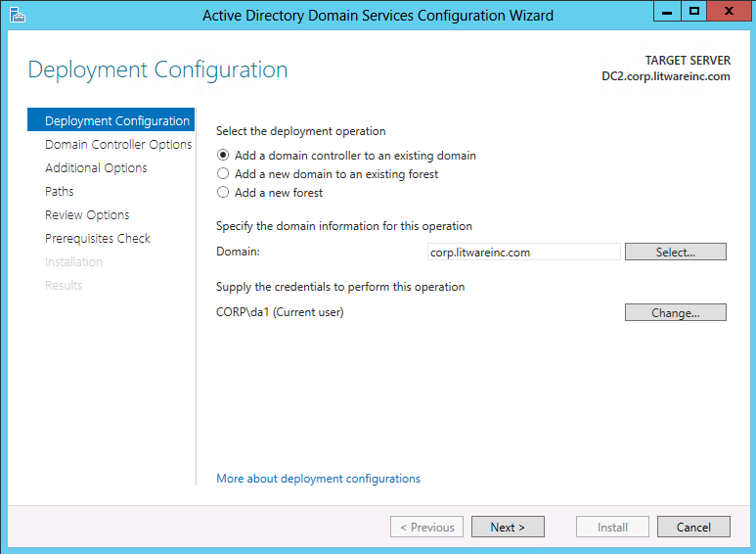This screenshot has height=554, width=756.
Task: Click Change... to supply other credentials
Action: (676, 312)
